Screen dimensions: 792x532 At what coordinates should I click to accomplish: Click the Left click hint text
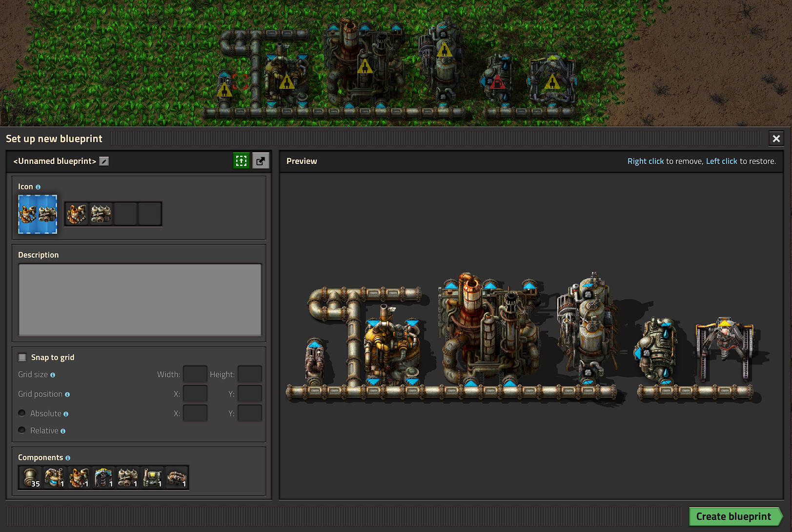721,161
